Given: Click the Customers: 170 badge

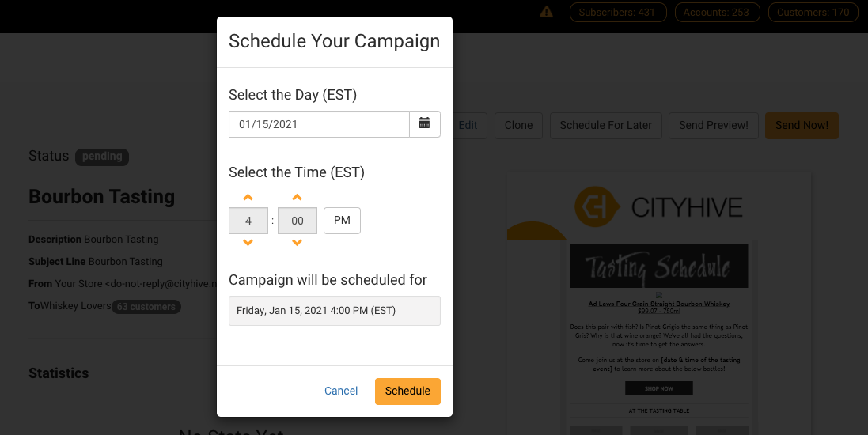Looking at the screenshot, I should point(813,13).
